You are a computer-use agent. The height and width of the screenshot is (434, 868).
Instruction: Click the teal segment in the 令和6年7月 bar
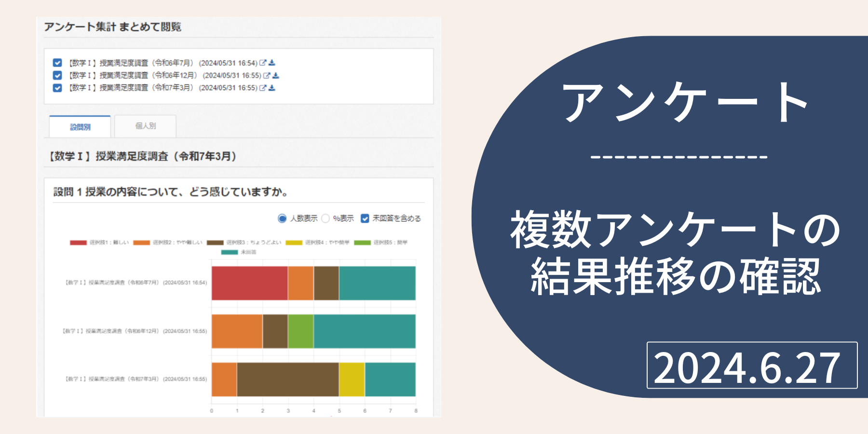(x=378, y=283)
